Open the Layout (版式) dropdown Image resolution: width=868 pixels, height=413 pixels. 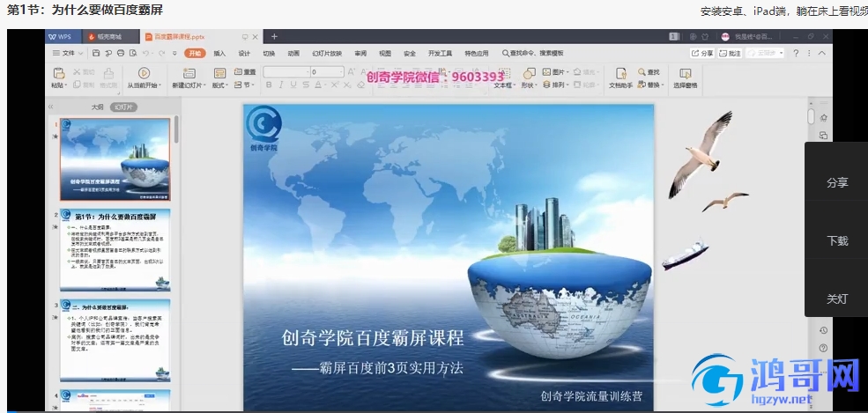click(219, 85)
